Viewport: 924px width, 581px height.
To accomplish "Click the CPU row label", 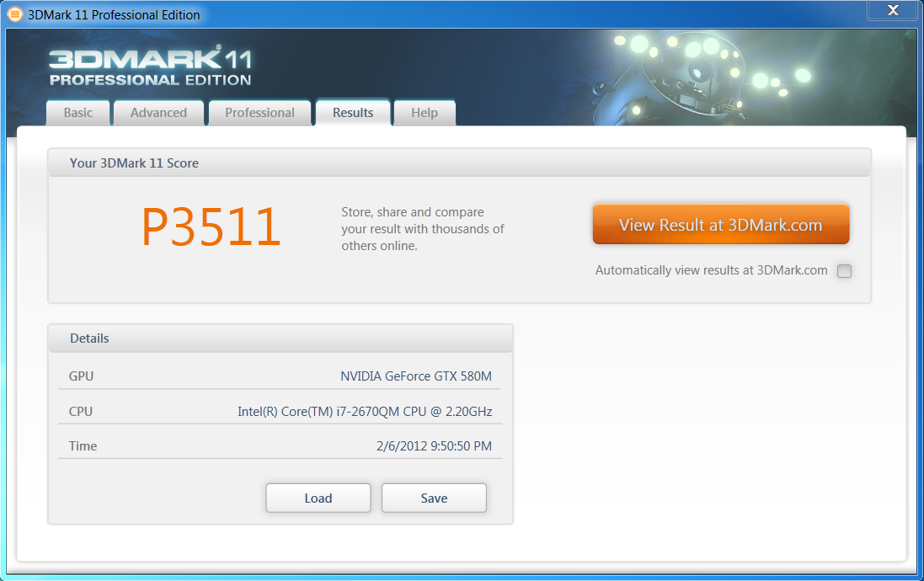I will [x=81, y=411].
